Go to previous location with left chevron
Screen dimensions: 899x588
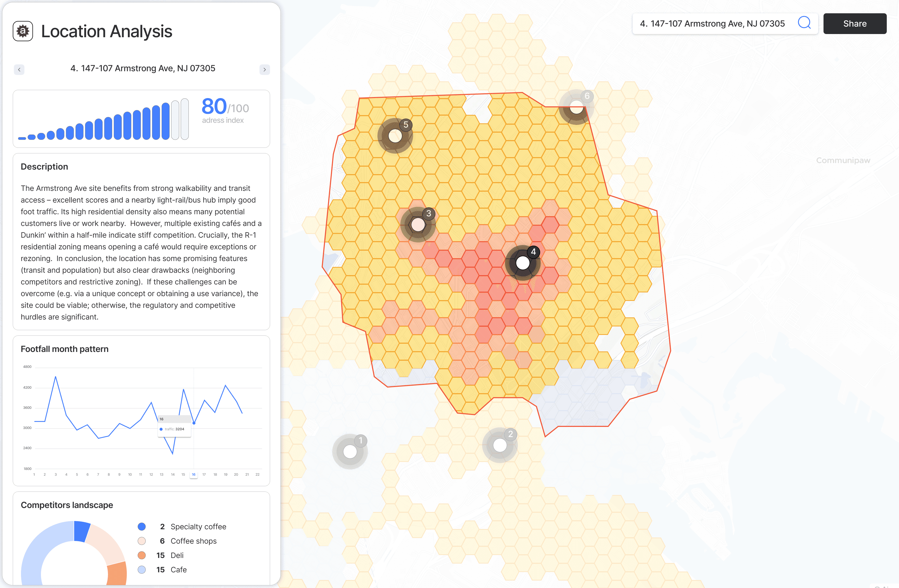click(x=19, y=69)
